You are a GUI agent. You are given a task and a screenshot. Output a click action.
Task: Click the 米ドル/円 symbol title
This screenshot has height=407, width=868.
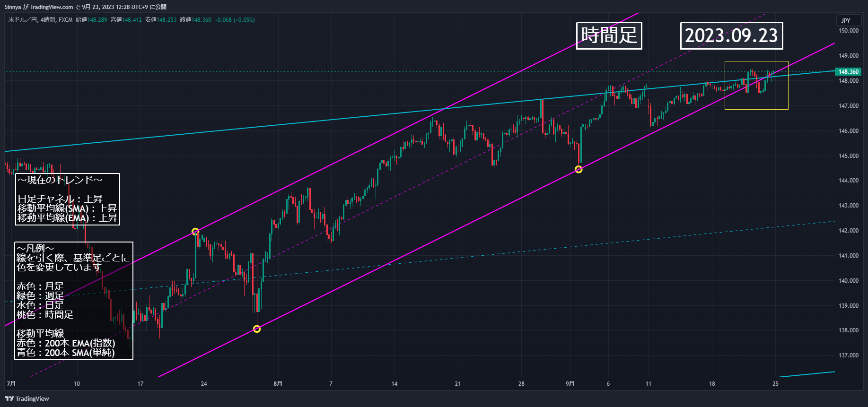(23, 20)
